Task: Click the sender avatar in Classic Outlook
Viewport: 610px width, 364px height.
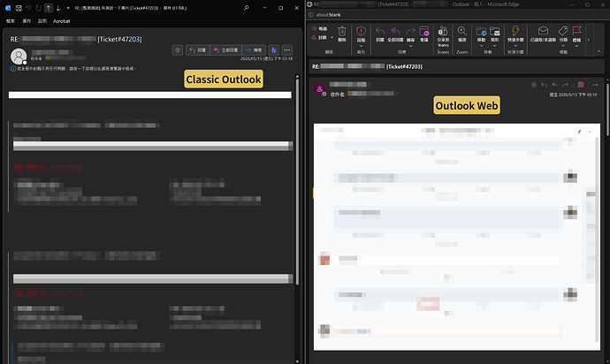Action: [x=19, y=57]
